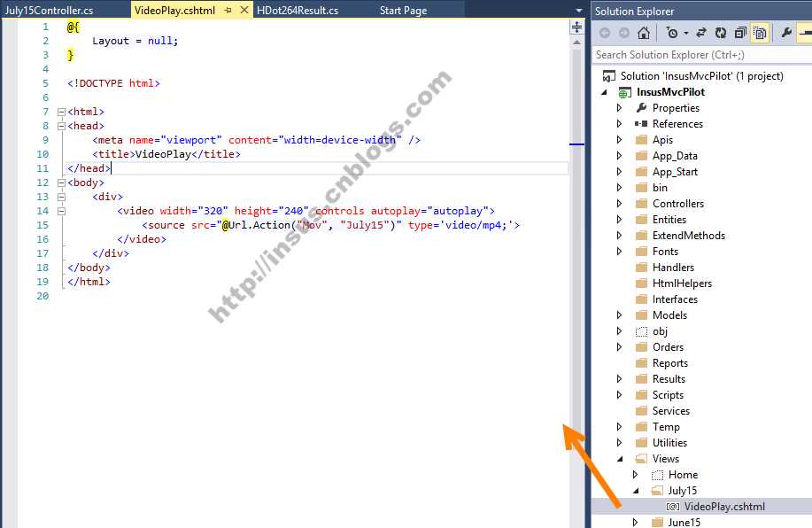Open the tab overflow dropdown arrow
The height and width of the screenshot is (528, 812).
[x=579, y=11]
